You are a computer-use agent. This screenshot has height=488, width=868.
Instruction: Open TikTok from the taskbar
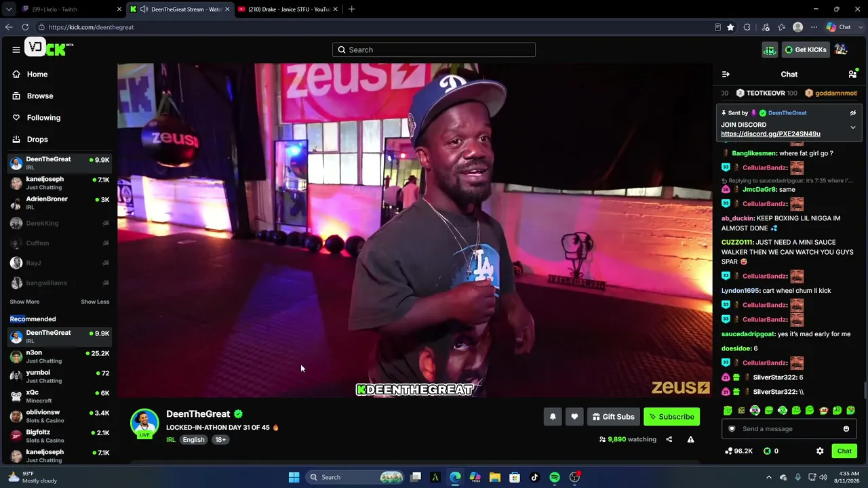pyautogui.click(x=534, y=477)
